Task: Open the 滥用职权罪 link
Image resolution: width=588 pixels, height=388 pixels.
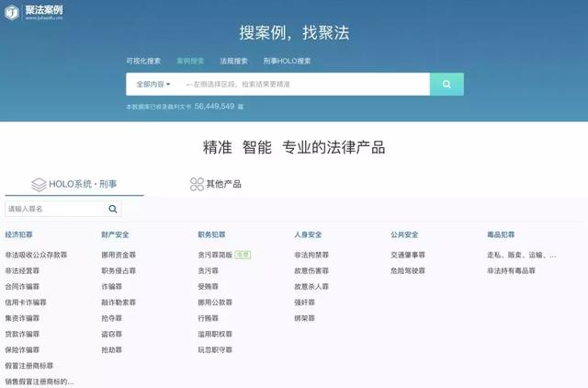Action: click(x=215, y=334)
